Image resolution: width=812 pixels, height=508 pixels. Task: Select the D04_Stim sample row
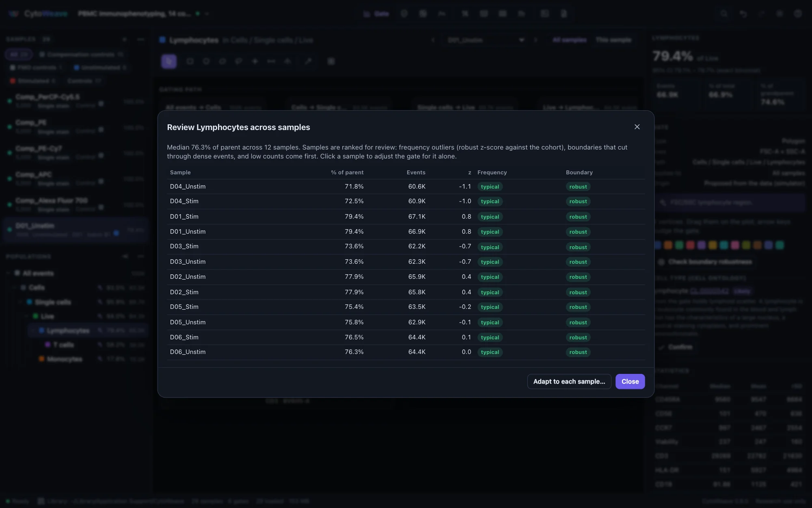coord(406,202)
